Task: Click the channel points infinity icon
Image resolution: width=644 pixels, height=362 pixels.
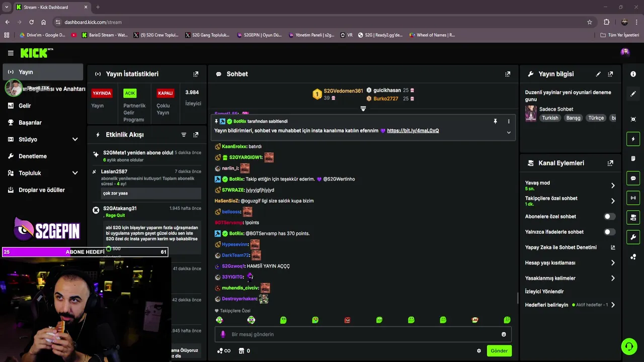Action: 224,351
